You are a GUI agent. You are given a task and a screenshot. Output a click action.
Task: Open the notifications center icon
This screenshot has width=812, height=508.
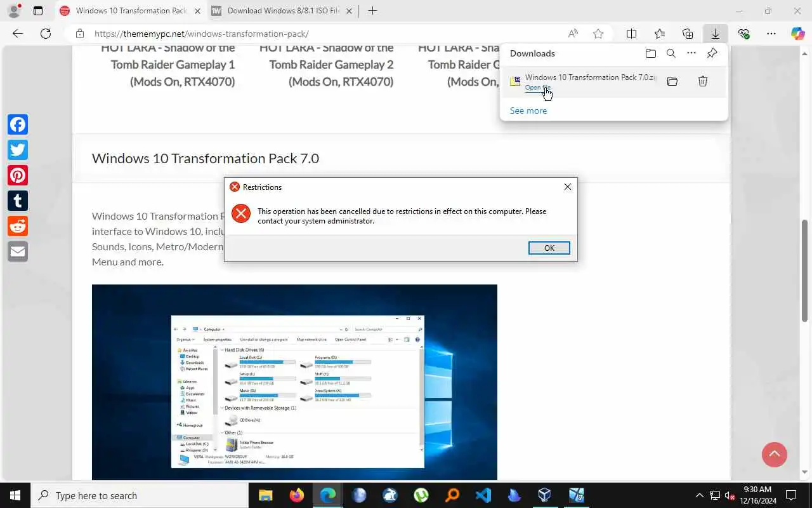tap(791, 495)
